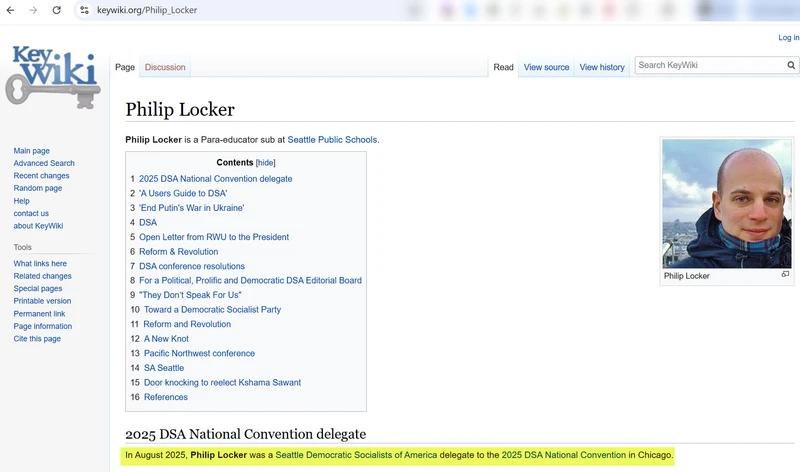The height and width of the screenshot is (472, 800).
Task: Open the Discussion tab
Action: (x=165, y=67)
